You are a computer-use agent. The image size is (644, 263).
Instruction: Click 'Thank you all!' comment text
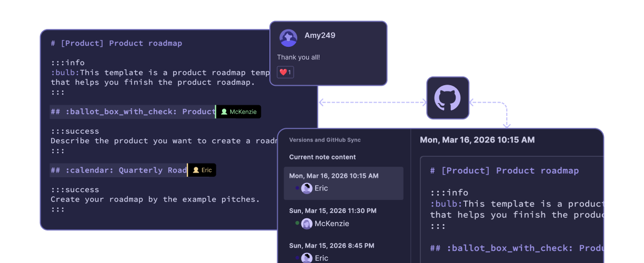[298, 57]
